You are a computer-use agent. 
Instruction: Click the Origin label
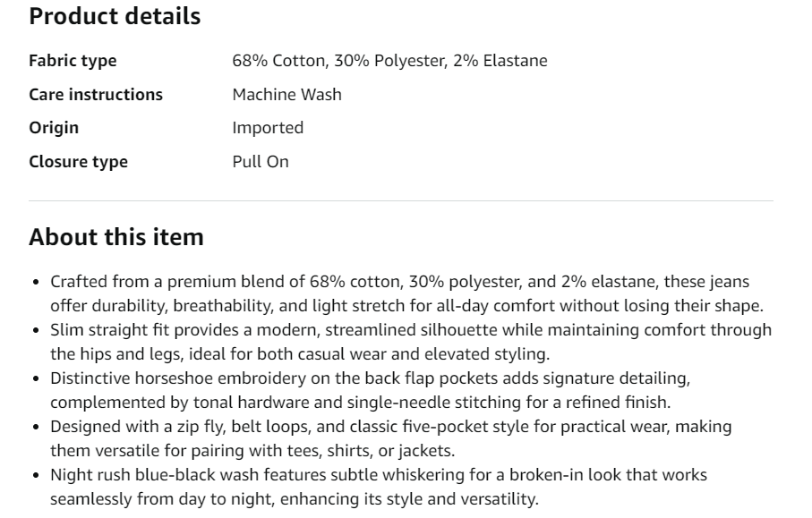coord(54,127)
